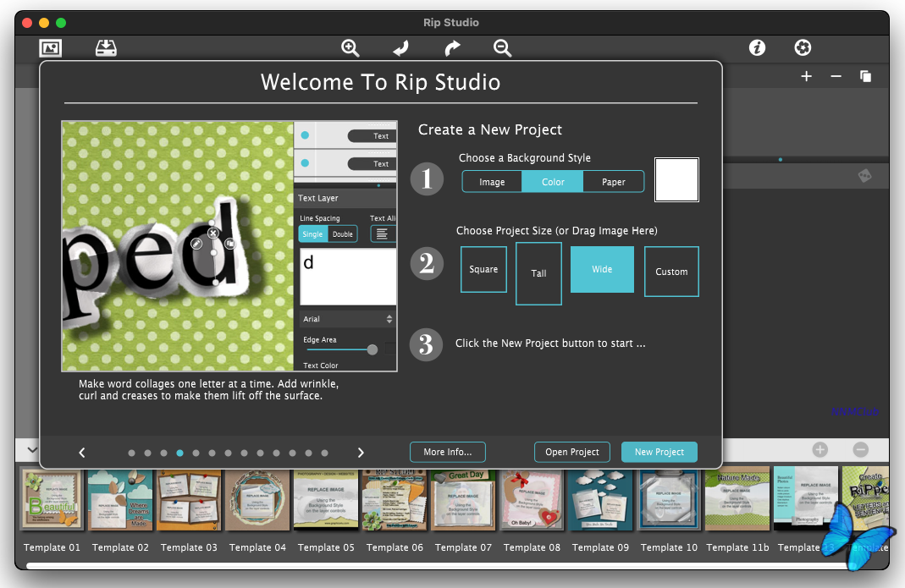
Task: Add a template with the round plus
Action: click(820, 449)
